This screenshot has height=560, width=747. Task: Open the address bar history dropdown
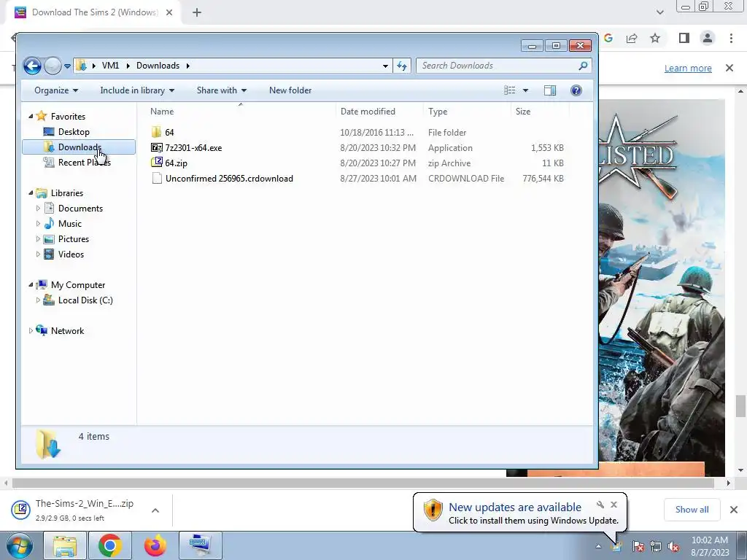click(385, 66)
